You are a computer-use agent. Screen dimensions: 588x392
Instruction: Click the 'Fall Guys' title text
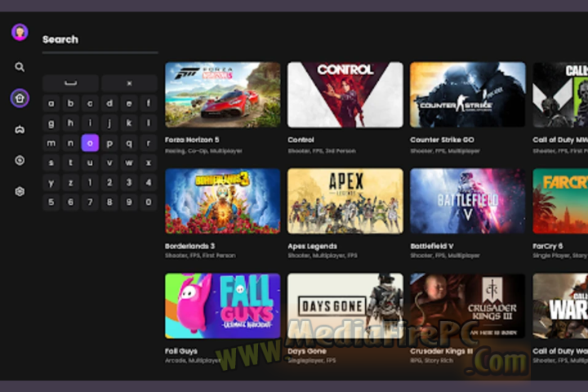(181, 351)
